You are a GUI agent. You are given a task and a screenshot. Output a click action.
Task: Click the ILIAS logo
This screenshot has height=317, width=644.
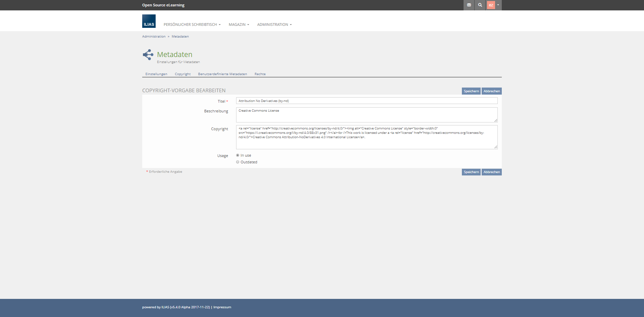(x=149, y=21)
